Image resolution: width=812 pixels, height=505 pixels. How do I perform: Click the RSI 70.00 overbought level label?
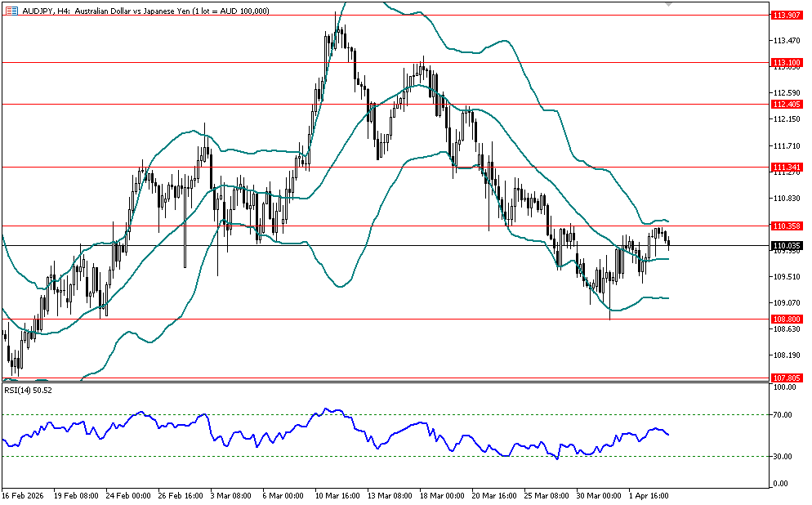point(784,415)
